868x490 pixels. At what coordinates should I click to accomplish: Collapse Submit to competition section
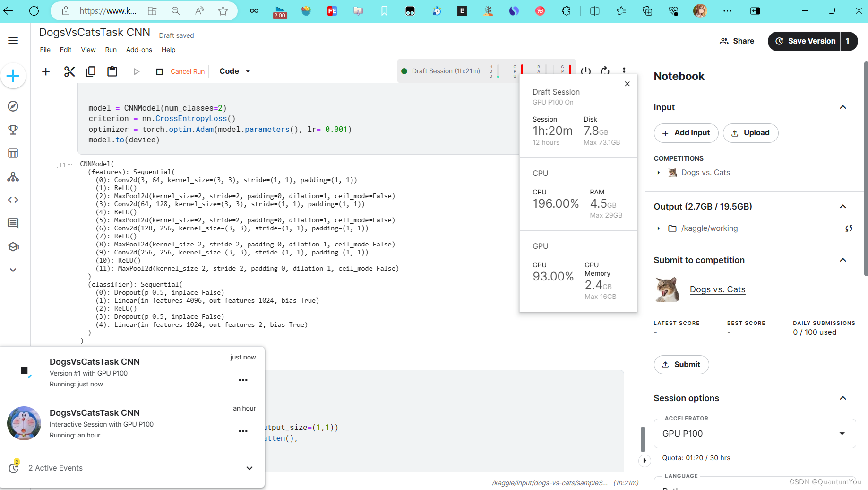[x=843, y=260]
